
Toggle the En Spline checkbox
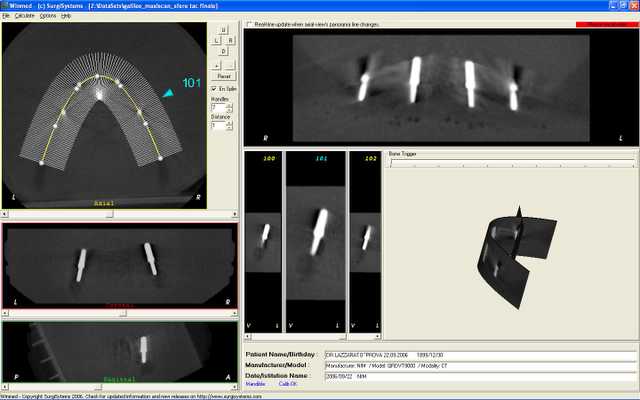[214, 89]
